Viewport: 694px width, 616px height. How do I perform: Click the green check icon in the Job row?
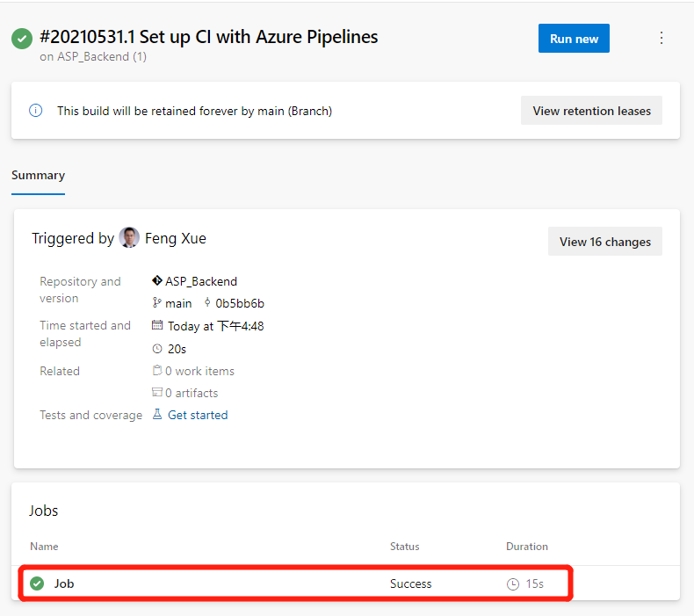tap(37, 583)
